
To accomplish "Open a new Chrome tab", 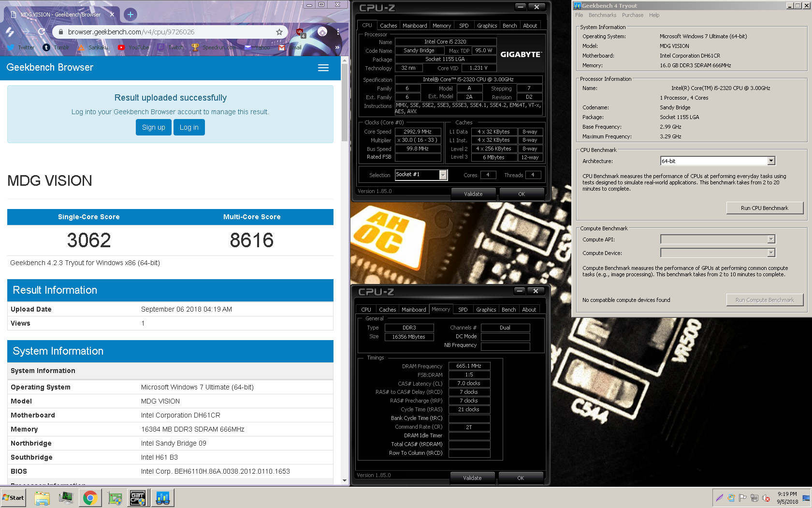I will click(x=130, y=15).
